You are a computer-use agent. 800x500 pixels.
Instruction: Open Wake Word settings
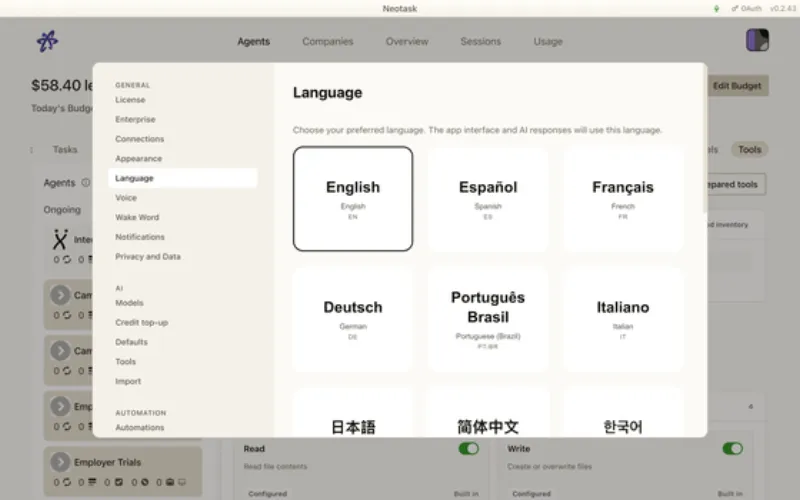183,217
